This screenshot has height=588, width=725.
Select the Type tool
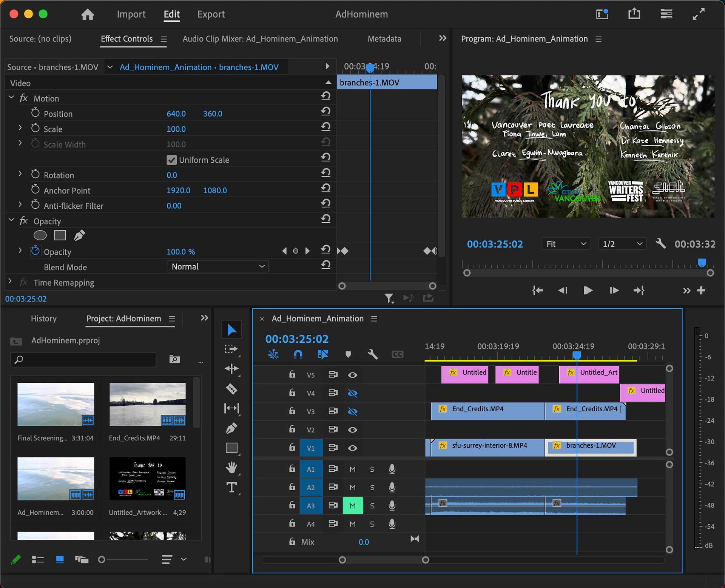(231, 487)
